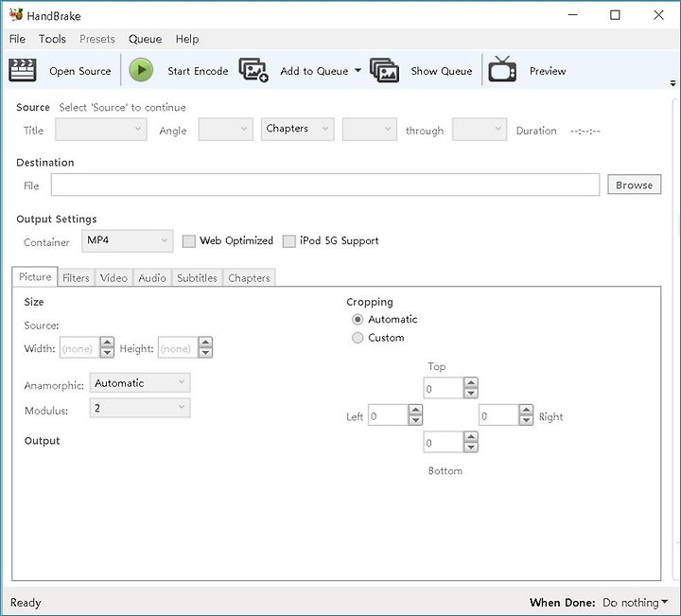Click the Preview television icon
The height and width of the screenshot is (616, 681).
pyautogui.click(x=502, y=69)
